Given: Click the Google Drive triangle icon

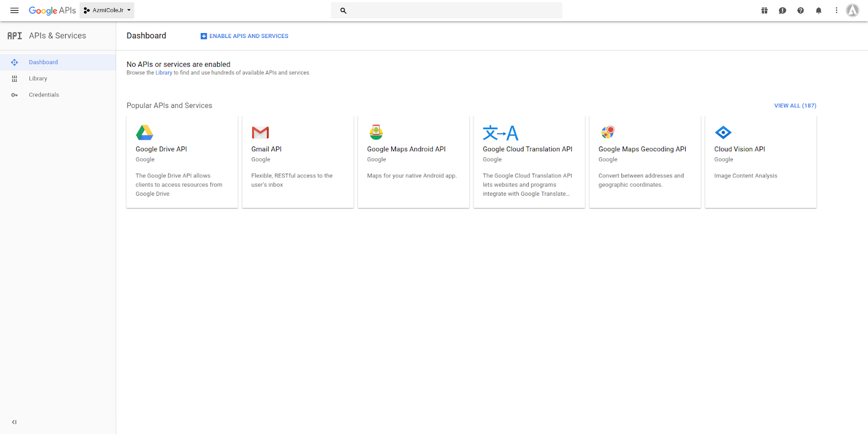Looking at the screenshot, I should 144,132.
